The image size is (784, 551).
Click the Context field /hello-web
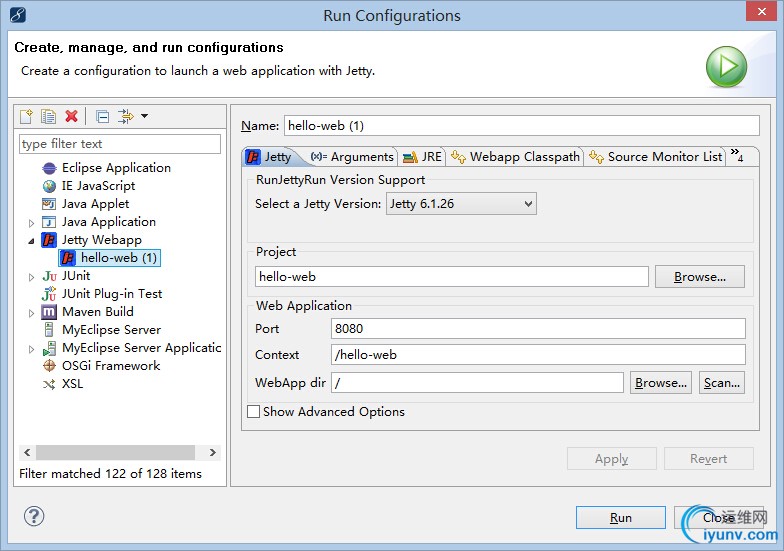click(538, 354)
